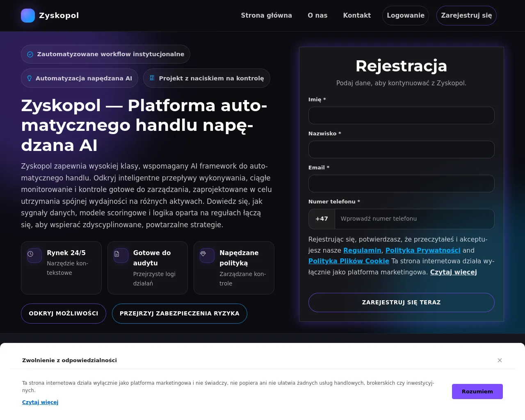
Task: Click the Automatyzacja napędzana AI badge
Action: pos(80,78)
